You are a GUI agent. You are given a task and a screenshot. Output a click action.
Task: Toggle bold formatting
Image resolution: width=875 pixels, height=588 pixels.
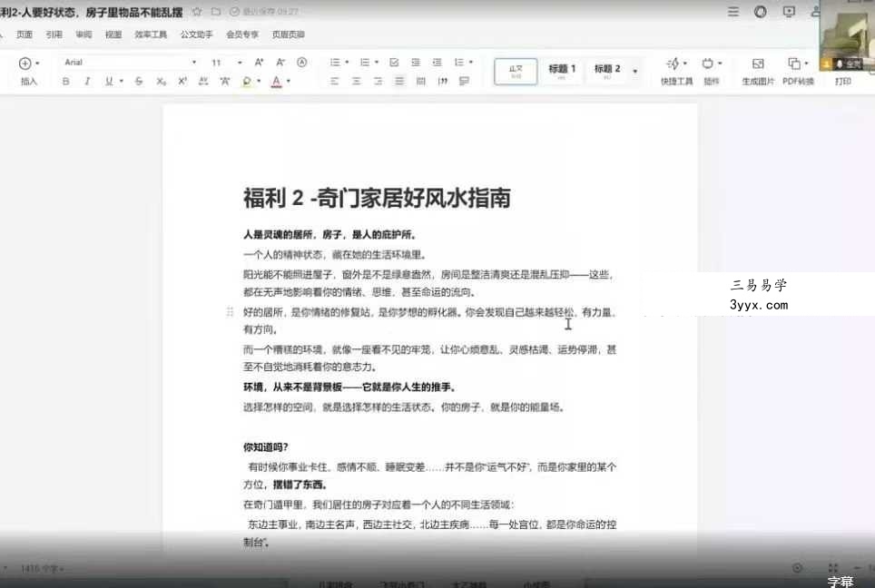66,82
